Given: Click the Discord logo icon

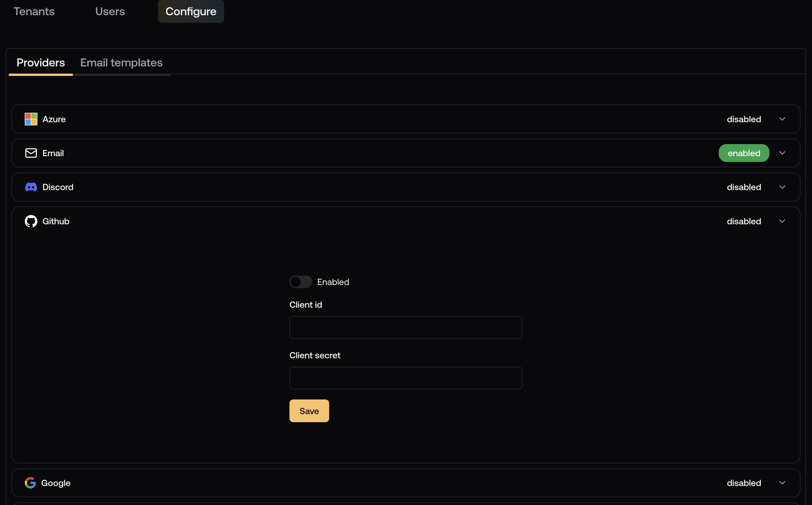Looking at the screenshot, I should click(x=31, y=187).
